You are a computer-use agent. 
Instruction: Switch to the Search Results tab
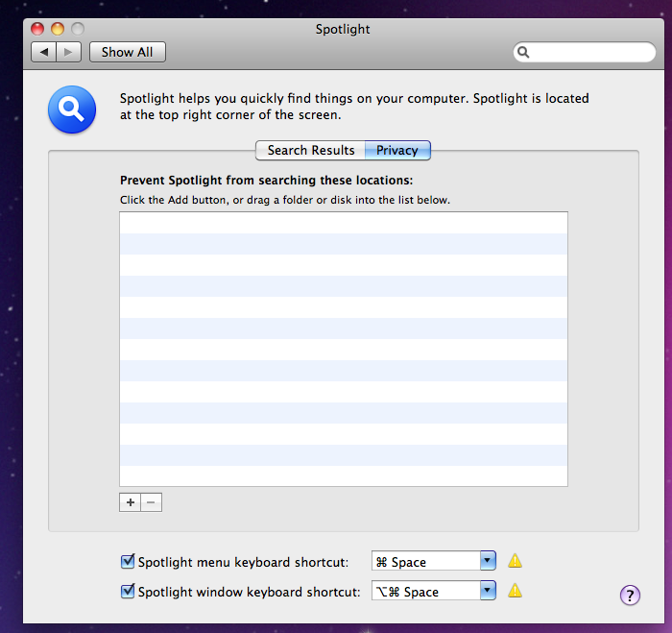[x=311, y=151]
